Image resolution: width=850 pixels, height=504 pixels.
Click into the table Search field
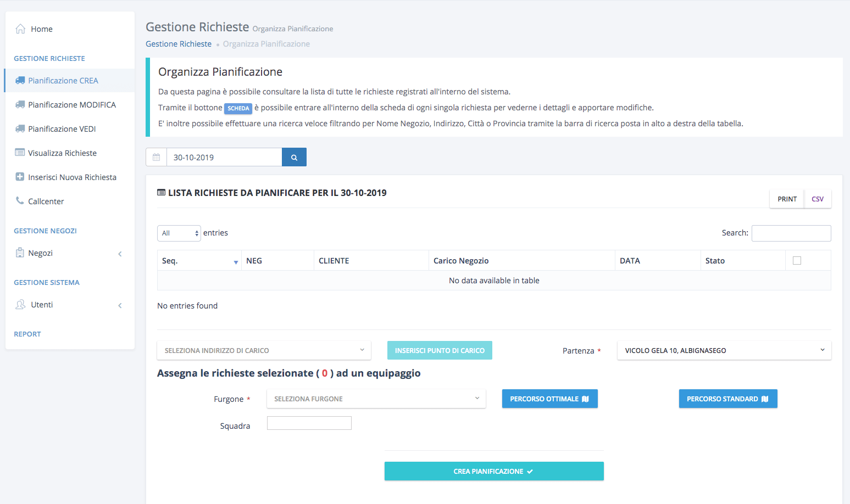click(791, 233)
